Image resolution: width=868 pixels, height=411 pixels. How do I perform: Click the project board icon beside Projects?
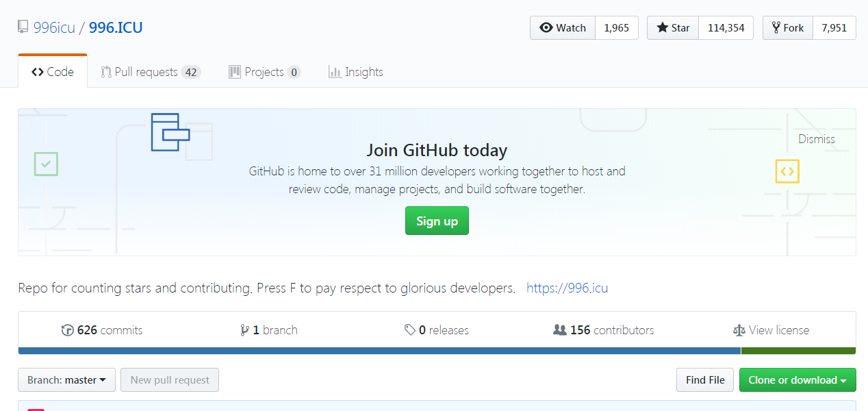(x=235, y=72)
